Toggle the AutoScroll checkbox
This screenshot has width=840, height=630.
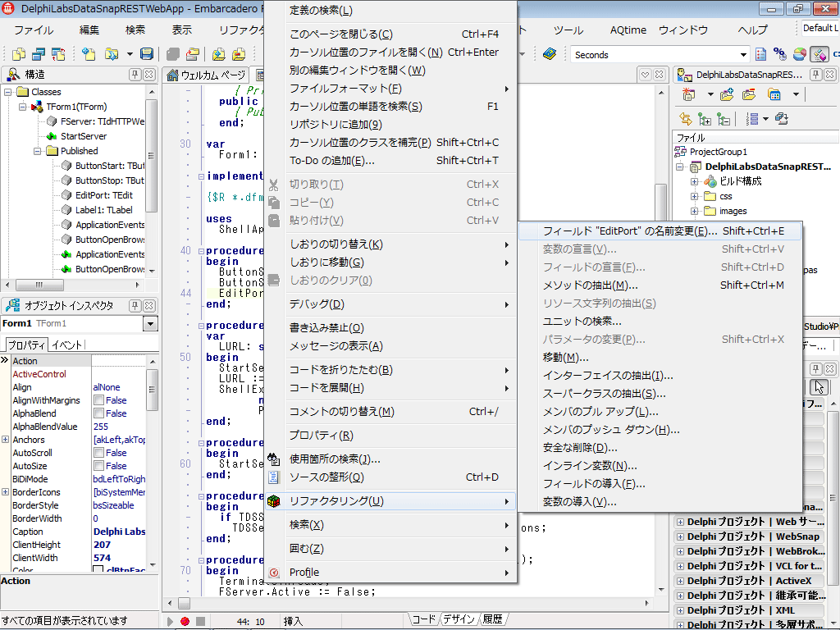click(x=98, y=453)
